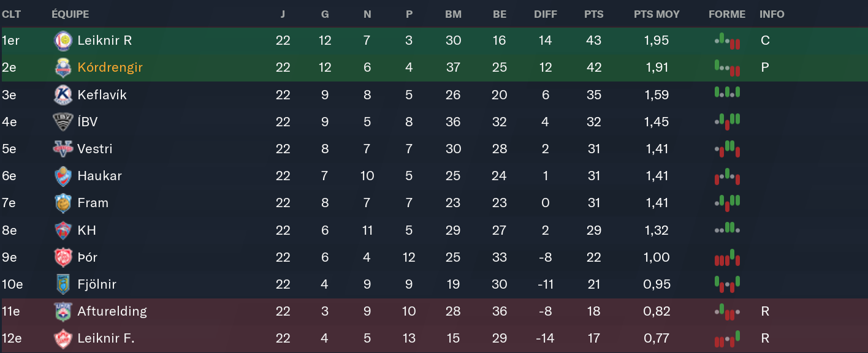Click the Leiknir F. club badge
This screenshot has height=353, width=868.
pos(63,338)
